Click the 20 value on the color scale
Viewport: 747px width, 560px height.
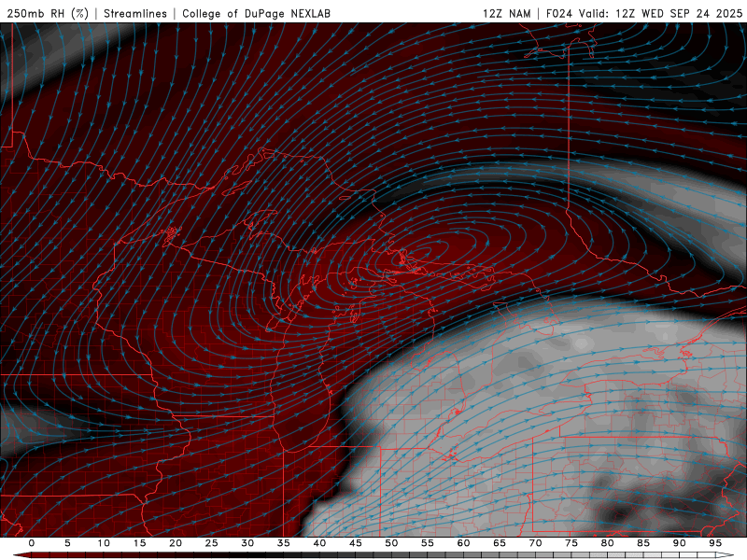pyautogui.click(x=176, y=543)
